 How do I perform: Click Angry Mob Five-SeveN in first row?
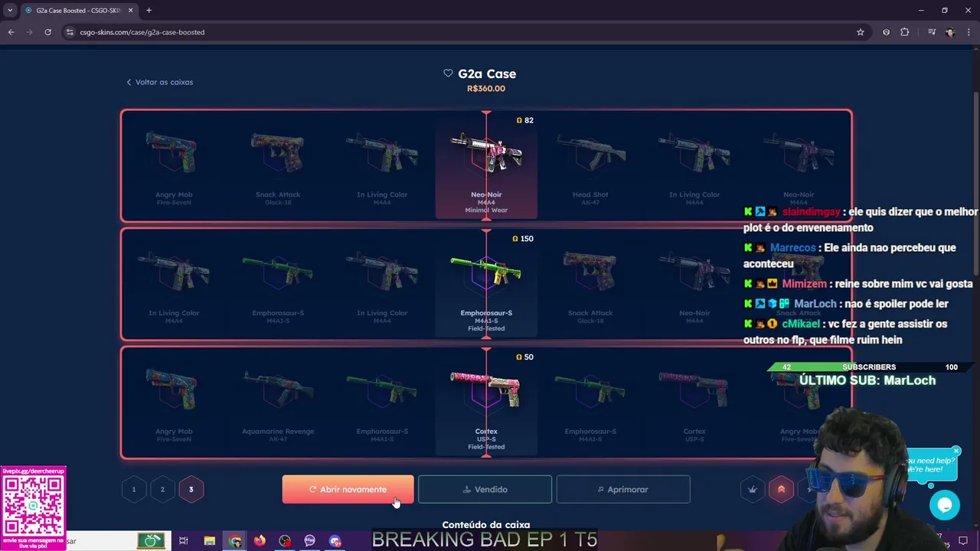[174, 165]
